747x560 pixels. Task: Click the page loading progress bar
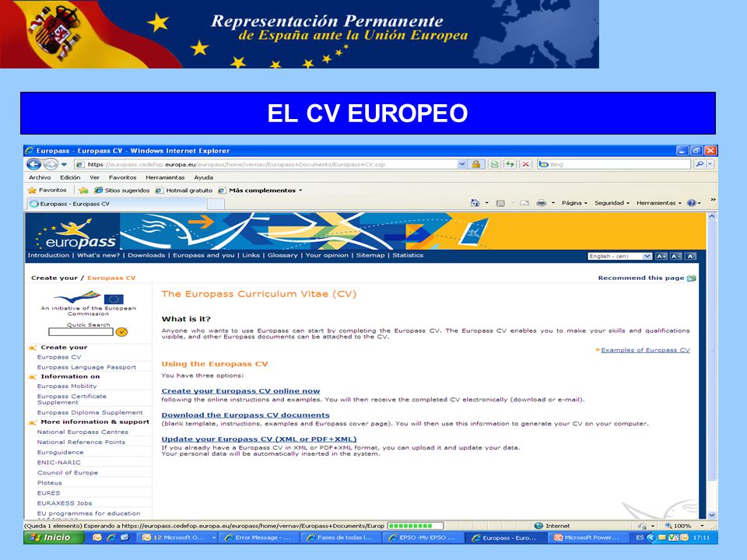click(416, 526)
